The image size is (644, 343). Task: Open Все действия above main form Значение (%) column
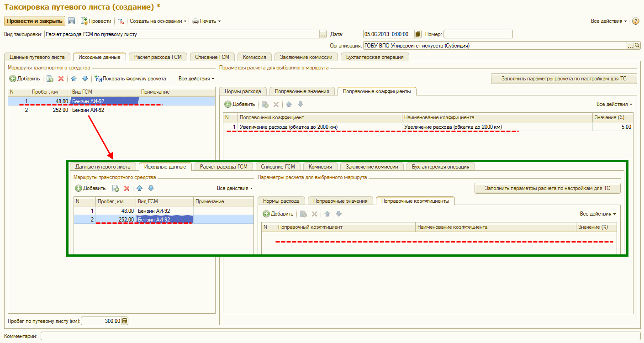[x=614, y=104]
